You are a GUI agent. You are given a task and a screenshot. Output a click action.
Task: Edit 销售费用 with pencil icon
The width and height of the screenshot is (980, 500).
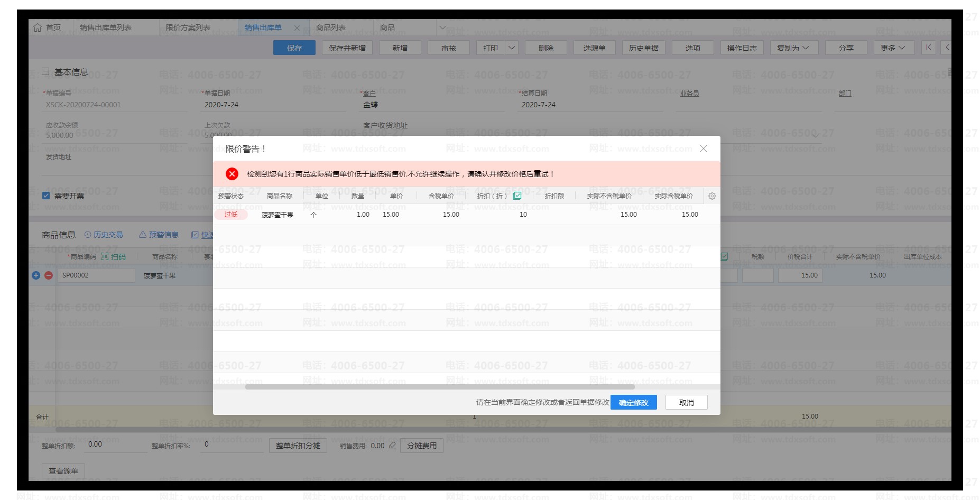(392, 446)
